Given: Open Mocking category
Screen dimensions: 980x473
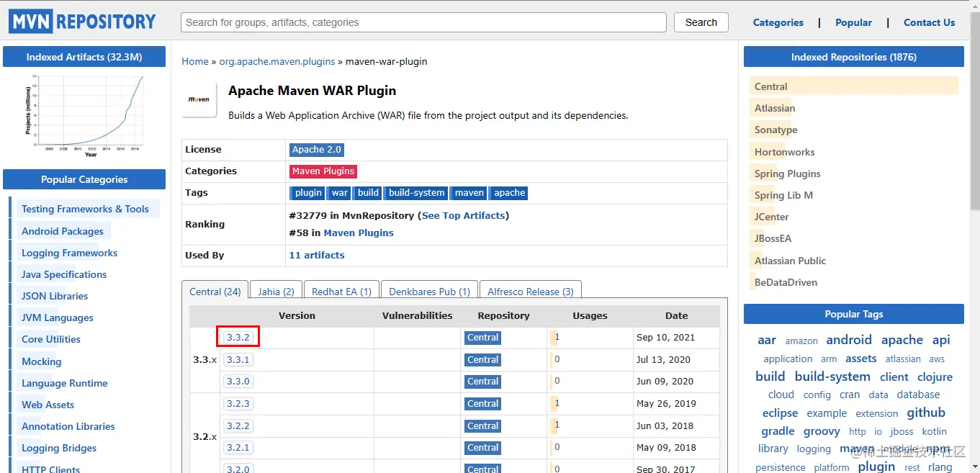Looking at the screenshot, I should point(42,361).
